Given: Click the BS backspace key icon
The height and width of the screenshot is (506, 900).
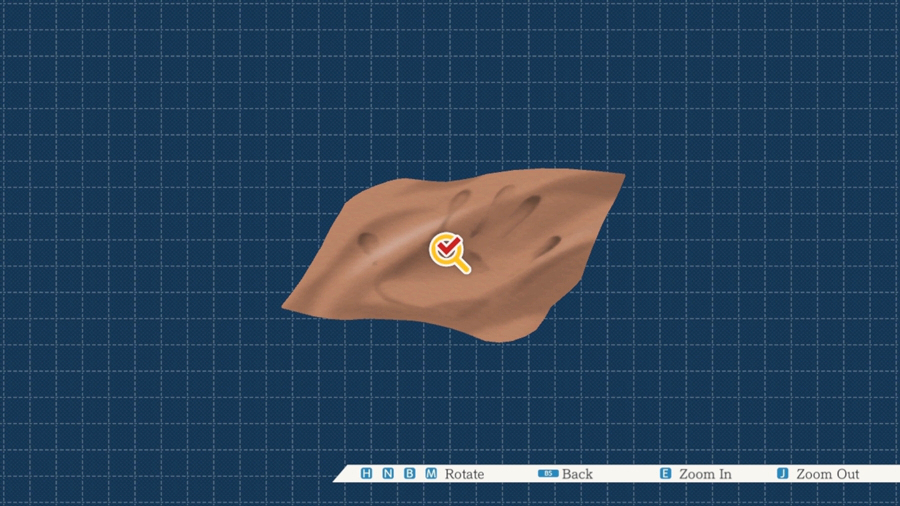Looking at the screenshot, I should coord(548,473).
